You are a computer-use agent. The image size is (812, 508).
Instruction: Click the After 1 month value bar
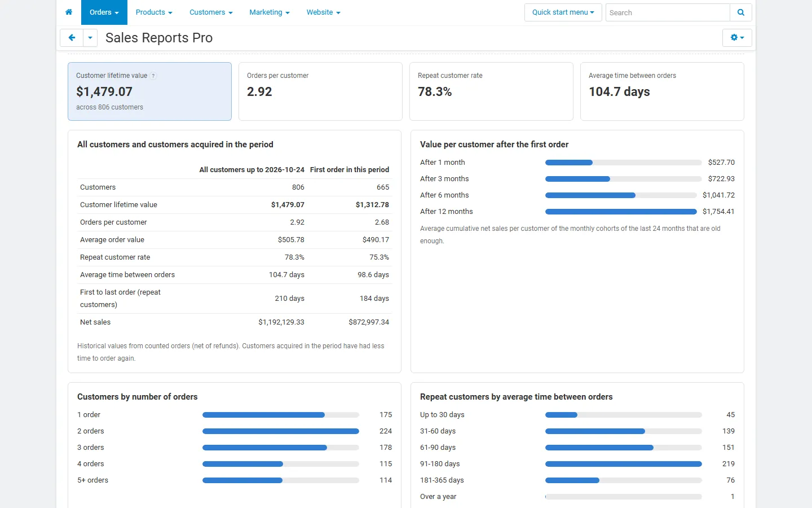(624, 163)
